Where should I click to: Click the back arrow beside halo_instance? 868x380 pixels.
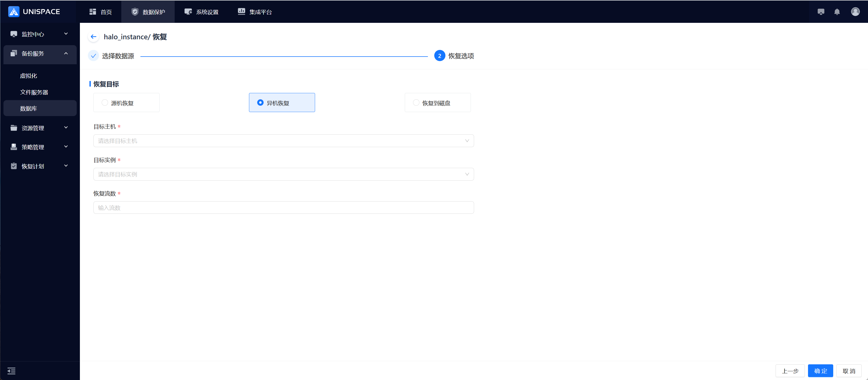[x=93, y=37]
